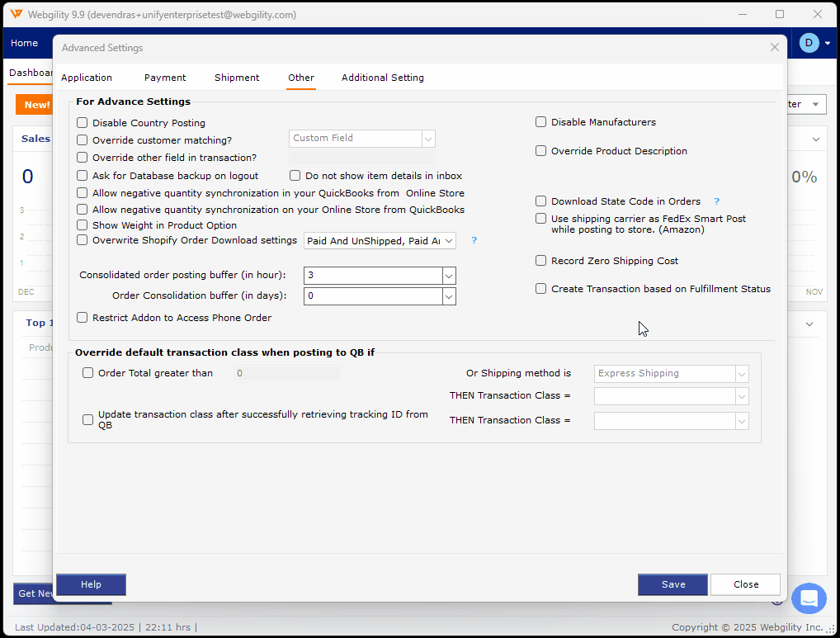This screenshot has height=638, width=840.
Task: Switch to the Payment tab
Action: point(165,78)
